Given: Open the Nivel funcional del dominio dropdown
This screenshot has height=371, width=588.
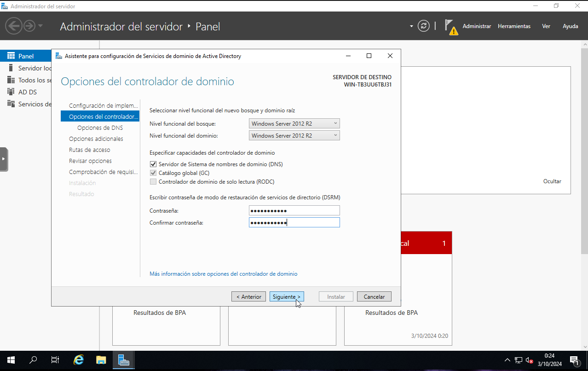Looking at the screenshot, I should coord(294,135).
